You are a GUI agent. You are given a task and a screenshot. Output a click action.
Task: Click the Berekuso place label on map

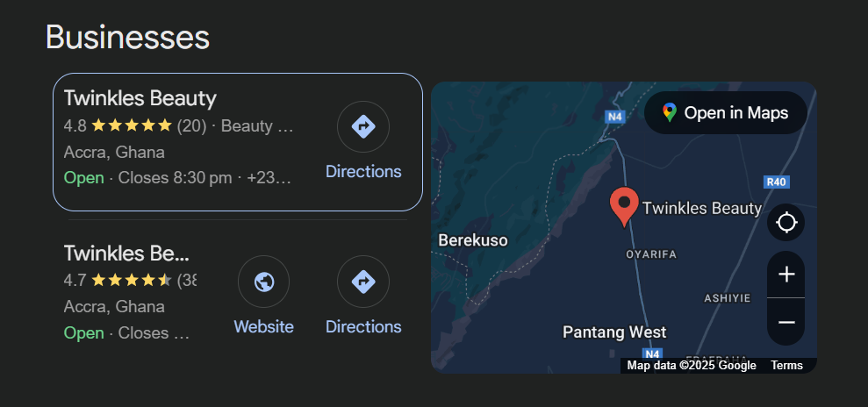coord(472,240)
